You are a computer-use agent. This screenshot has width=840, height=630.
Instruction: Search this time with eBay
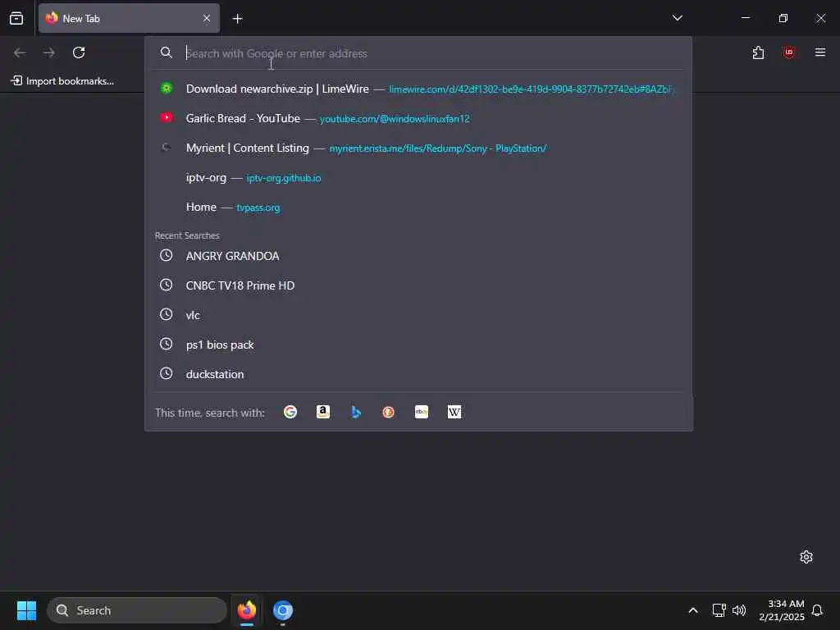tap(422, 412)
